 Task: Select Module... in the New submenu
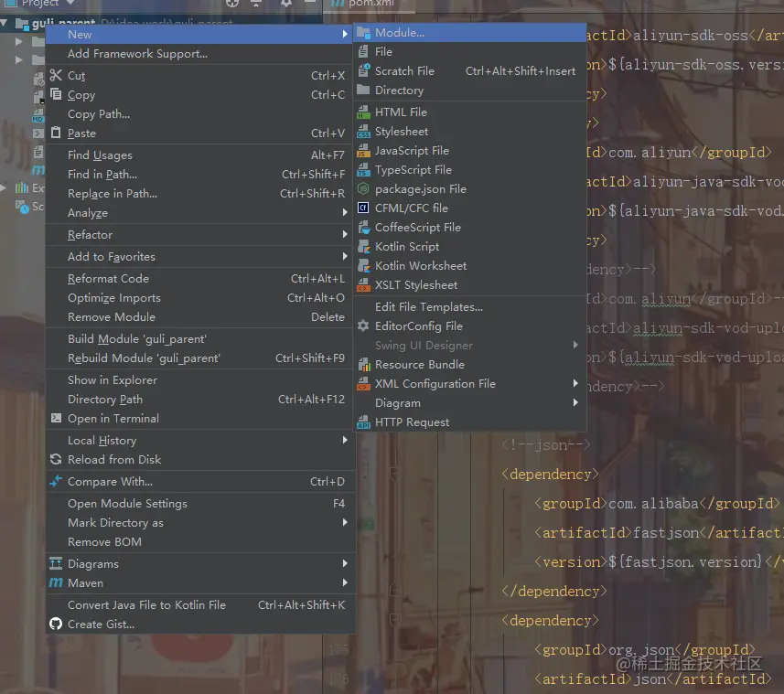coord(469,33)
